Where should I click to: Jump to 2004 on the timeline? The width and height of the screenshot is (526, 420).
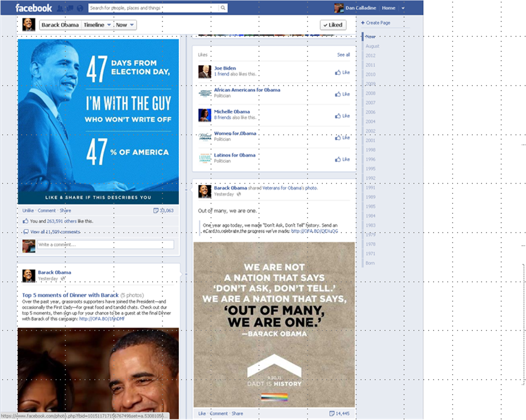tap(370, 122)
